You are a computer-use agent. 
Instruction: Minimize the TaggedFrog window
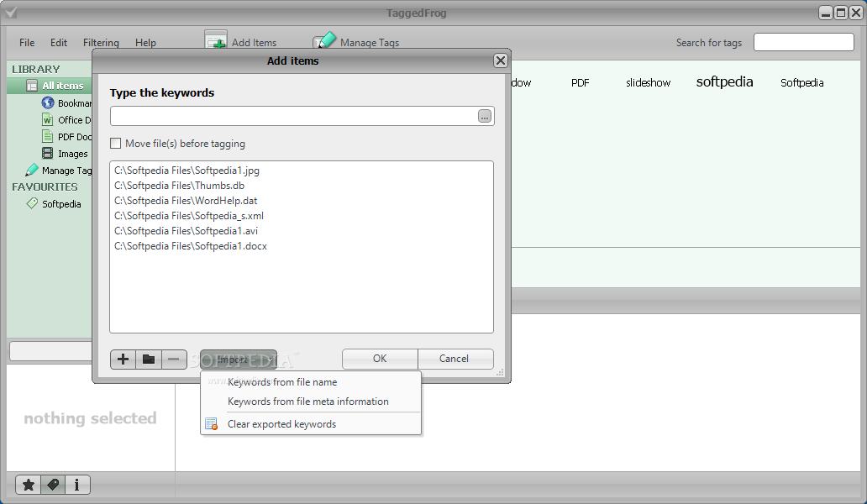point(826,13)
